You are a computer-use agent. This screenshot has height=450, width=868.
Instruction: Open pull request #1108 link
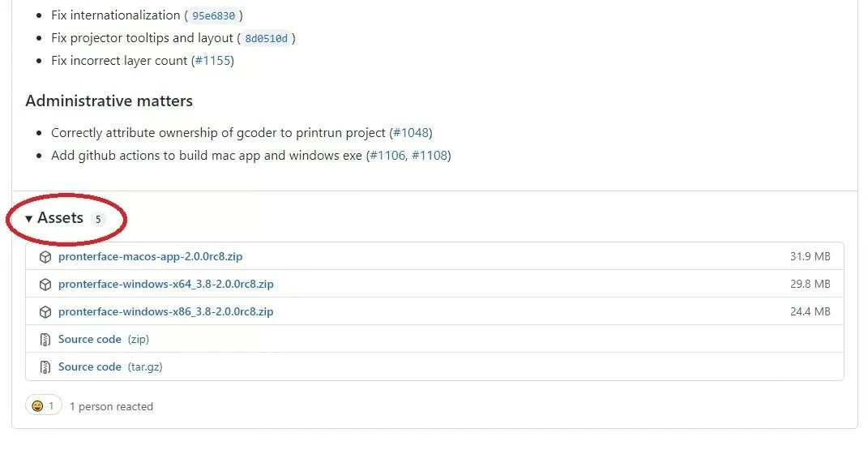[430, 156]
